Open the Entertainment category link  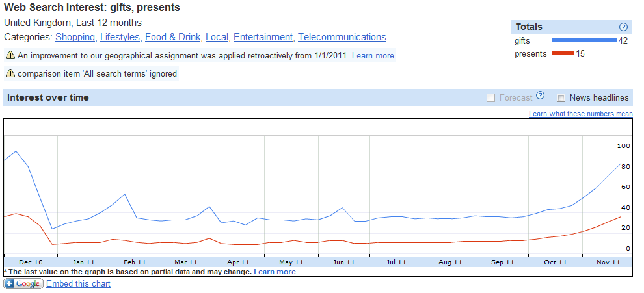coord(263,37)
